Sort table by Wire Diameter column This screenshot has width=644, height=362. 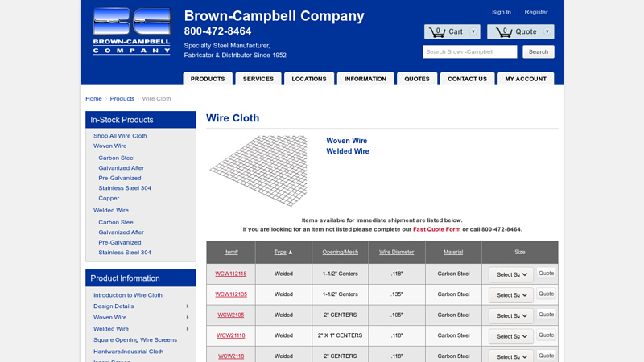(x=396, y=252)
